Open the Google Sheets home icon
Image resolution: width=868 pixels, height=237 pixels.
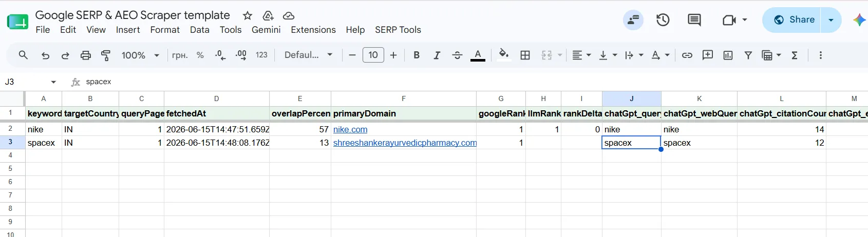click(17, 22)
